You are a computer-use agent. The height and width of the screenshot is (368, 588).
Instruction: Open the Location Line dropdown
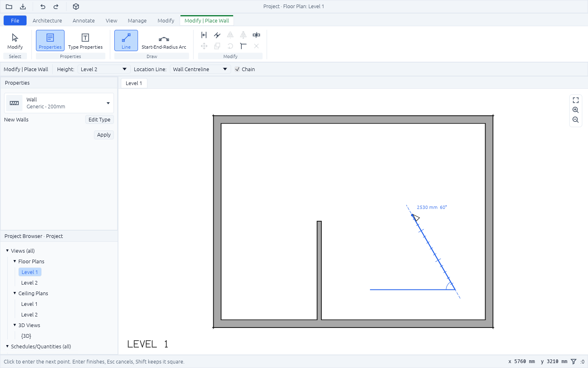click(x=200, y=69)
